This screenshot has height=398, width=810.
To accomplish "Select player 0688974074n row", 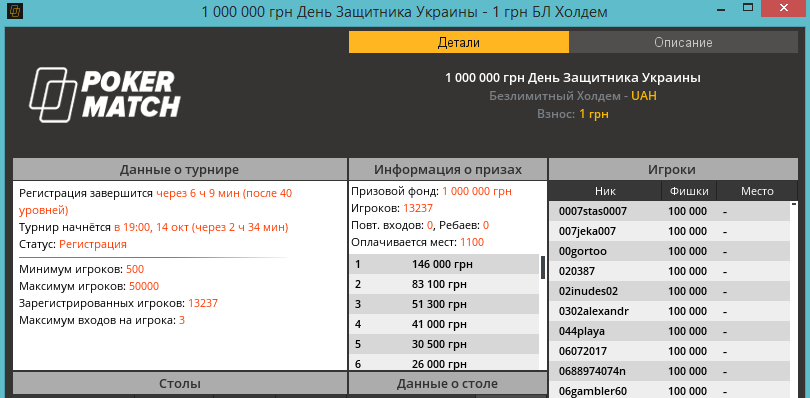I will pyautogui.click(x=669, y=371).
